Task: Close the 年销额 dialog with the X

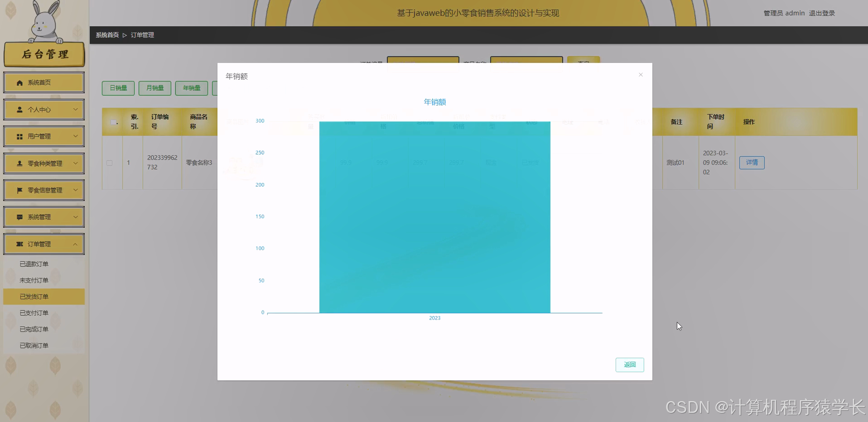Action: [x=641, y=74]
